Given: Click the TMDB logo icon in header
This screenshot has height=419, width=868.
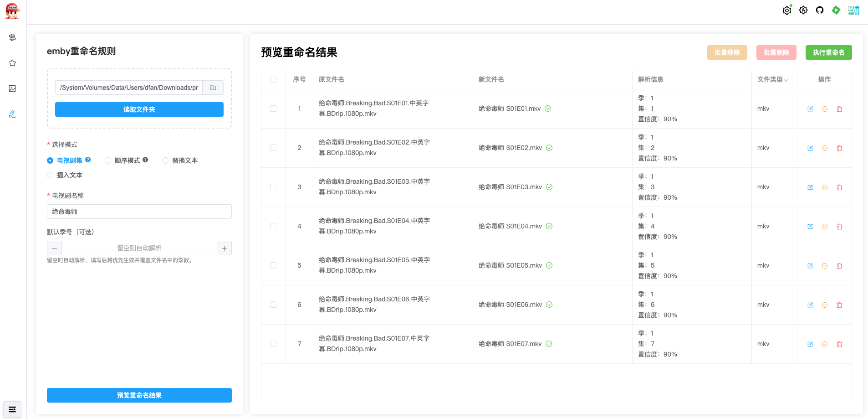Looking at the screenshot, I should point(853,10).
